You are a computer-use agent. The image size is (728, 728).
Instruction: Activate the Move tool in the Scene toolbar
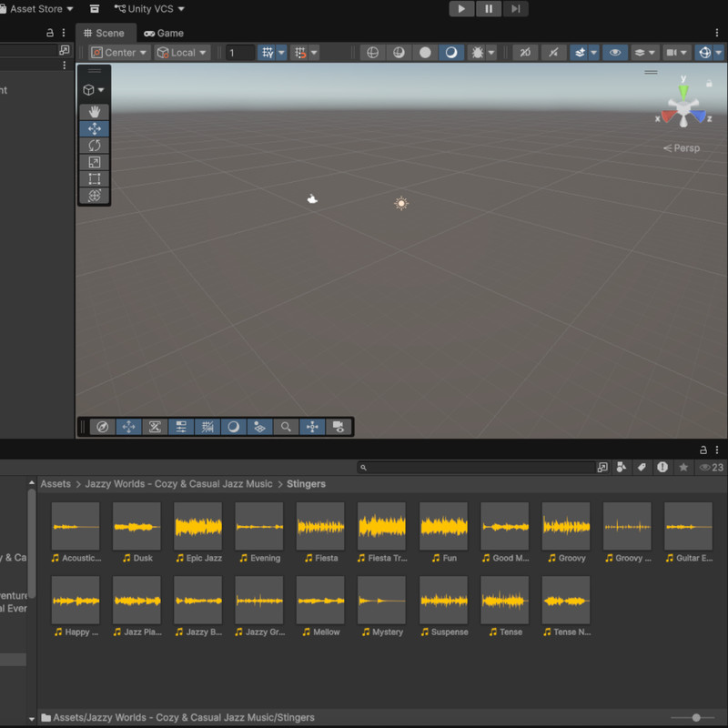[x=95, y=128]
